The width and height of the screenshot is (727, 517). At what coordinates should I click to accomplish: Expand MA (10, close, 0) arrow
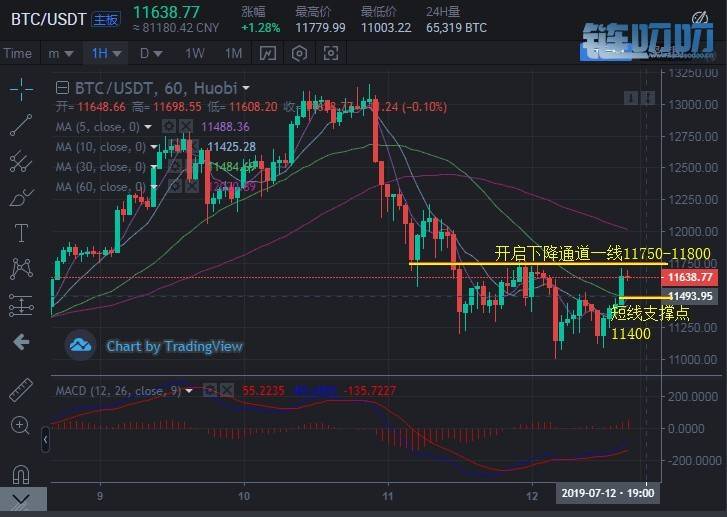coord(154,147)
